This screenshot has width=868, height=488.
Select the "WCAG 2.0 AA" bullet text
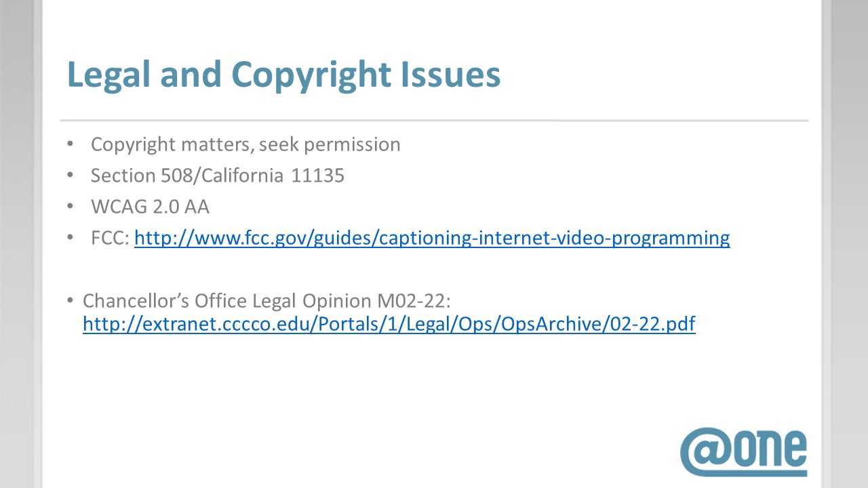pos(150,207)
